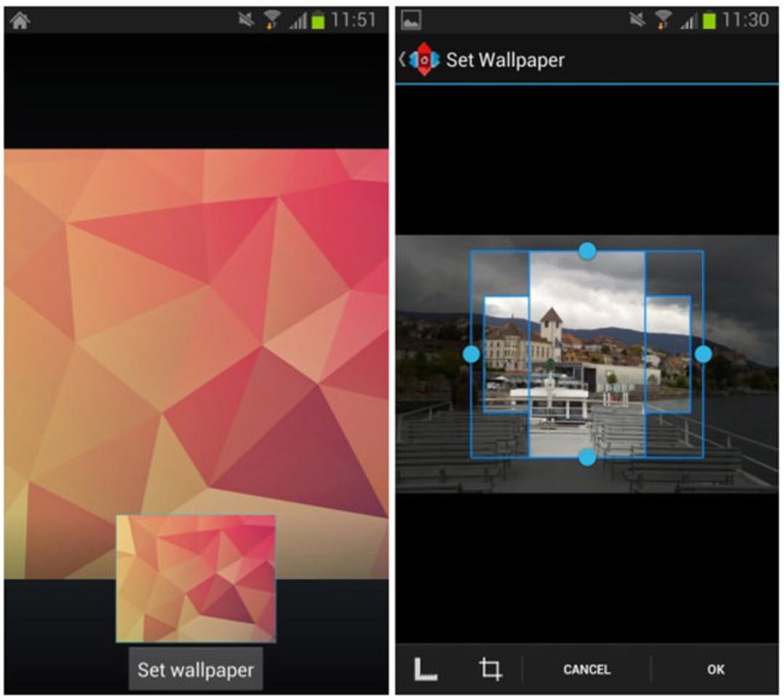The width and height of the screenshot is (784, 700).
Task: Tap the picture notification icon in right status bar
Action: click(x=411, y=20)
